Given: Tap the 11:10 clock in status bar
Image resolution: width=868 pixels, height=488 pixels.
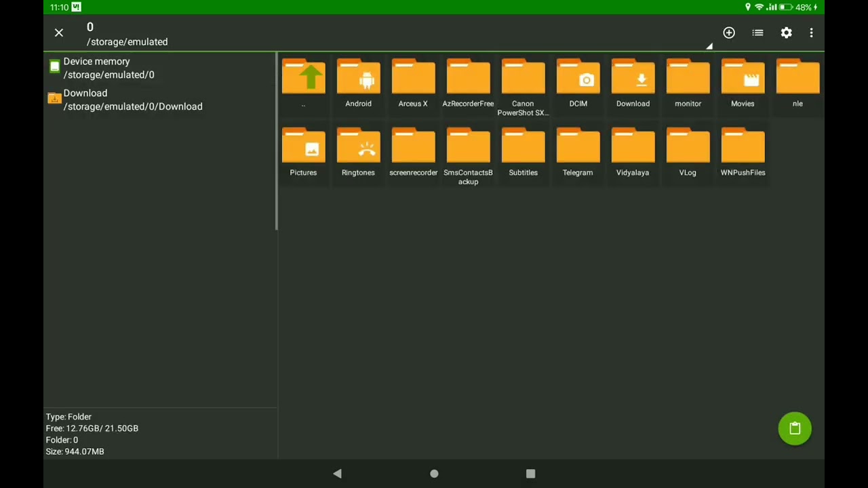Looking at the screenshot, I should click(x=59, y=7).
